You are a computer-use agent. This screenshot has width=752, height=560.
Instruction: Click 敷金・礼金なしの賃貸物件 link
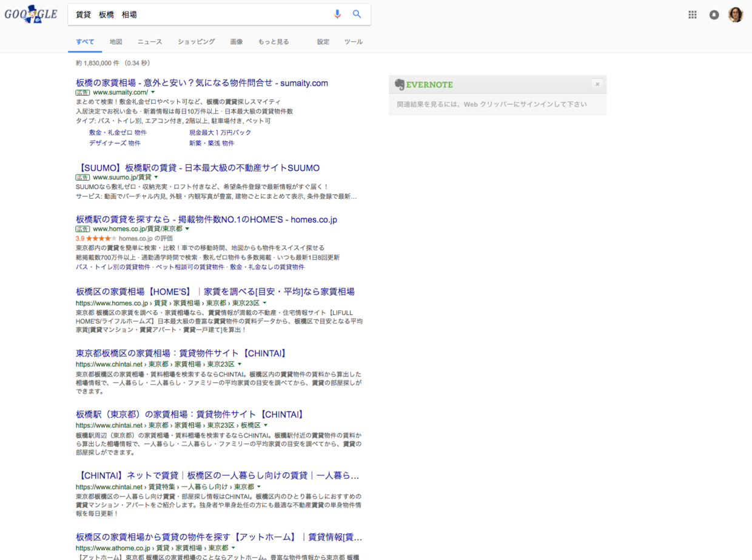click(268, 267)
